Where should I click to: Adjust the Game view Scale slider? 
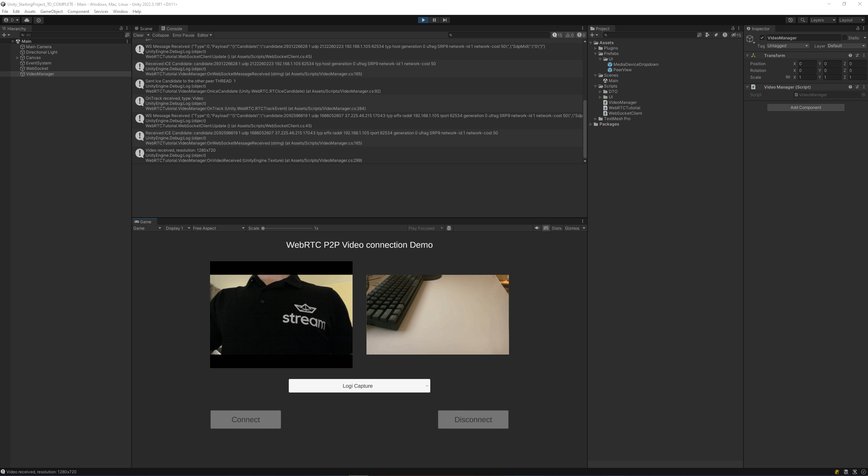coord(263,228)
